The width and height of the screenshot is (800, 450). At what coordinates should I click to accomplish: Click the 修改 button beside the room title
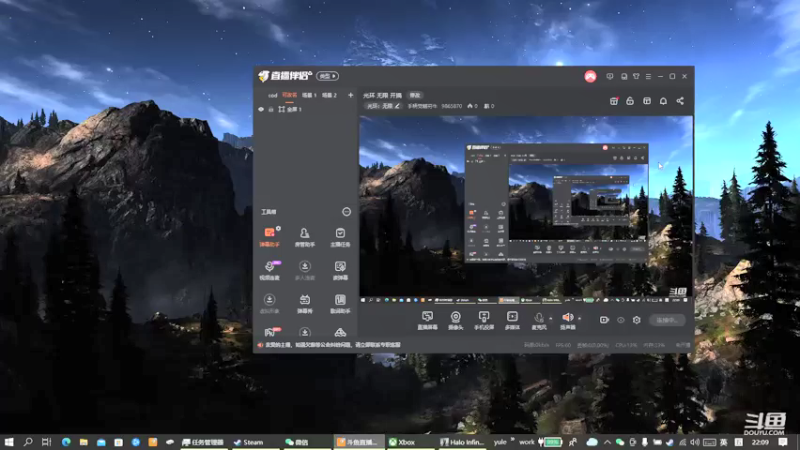tap(415, 95)
